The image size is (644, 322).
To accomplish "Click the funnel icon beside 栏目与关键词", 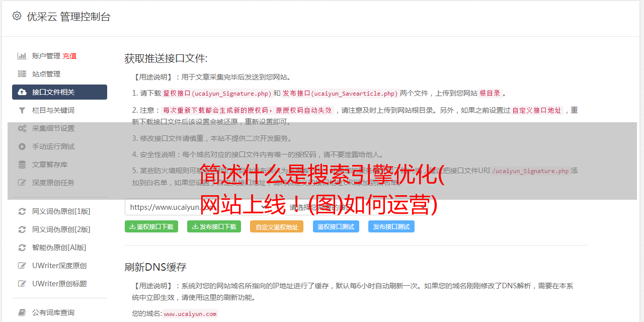I will [x=22, y=110].
